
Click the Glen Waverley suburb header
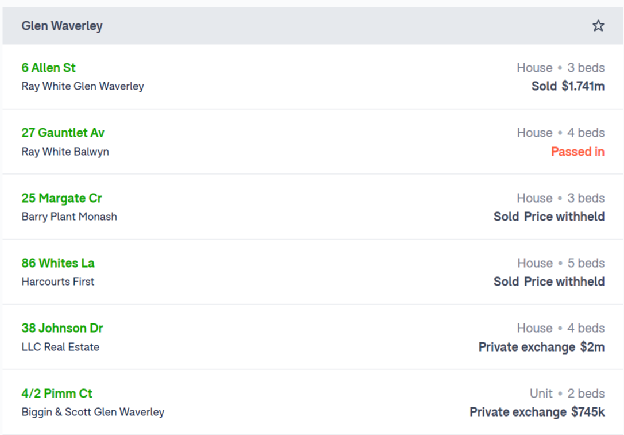[x=62, y=26]
